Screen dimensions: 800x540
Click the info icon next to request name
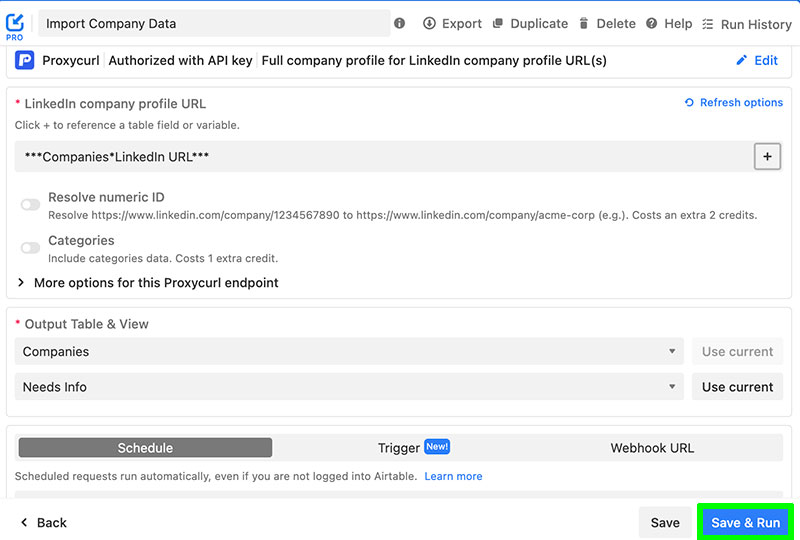coord(399,23)
